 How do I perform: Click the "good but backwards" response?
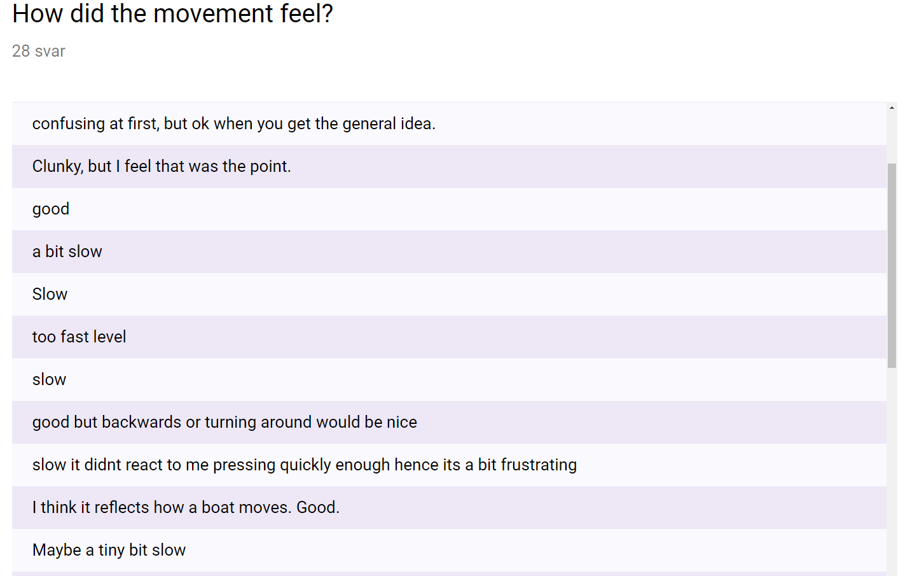click(x=224, y=422)
